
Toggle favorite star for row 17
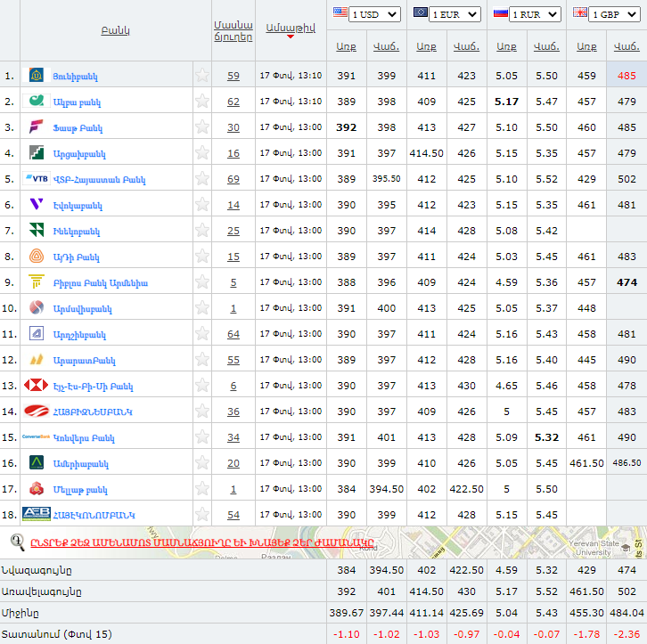(x=202, y=488)
